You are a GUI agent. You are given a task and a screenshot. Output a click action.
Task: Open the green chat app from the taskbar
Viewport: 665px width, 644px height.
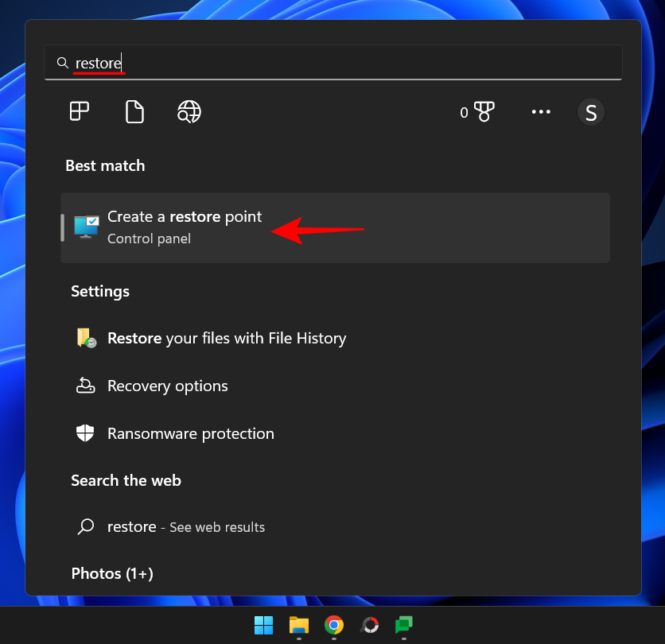coord(404,625)
